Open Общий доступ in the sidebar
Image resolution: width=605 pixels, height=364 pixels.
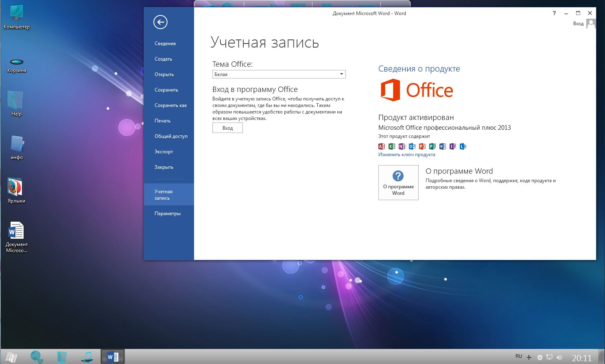171,136
